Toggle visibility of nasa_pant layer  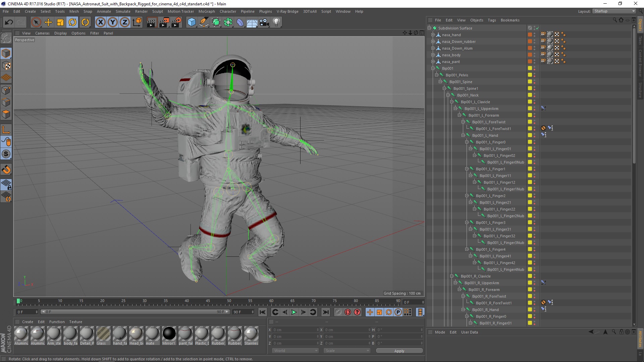pos(536,61)
